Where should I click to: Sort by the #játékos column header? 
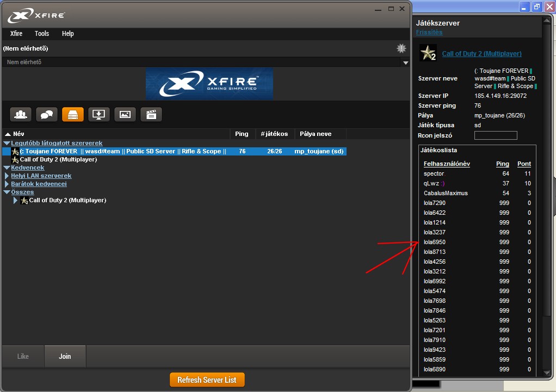pyautogui.click(x=274, y=134)
